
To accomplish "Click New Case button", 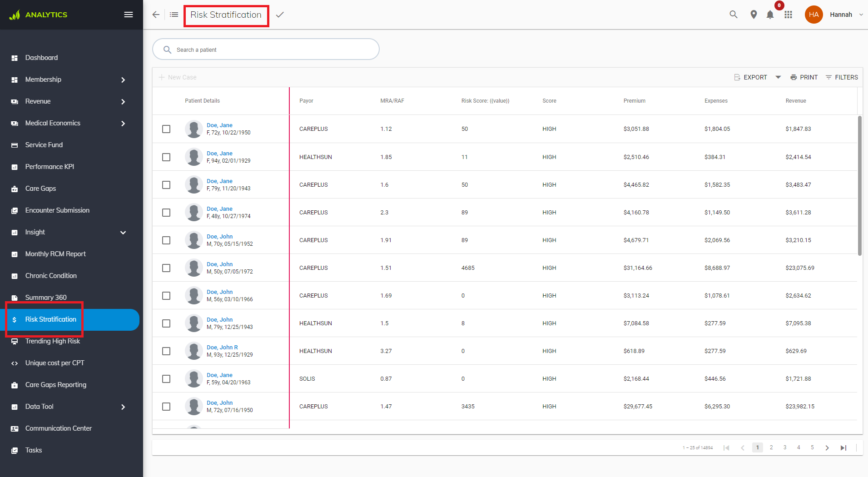I will [178, 77].
